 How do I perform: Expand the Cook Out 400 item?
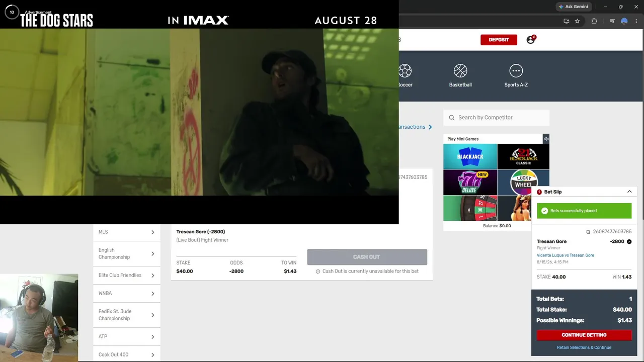click(127, 354)
